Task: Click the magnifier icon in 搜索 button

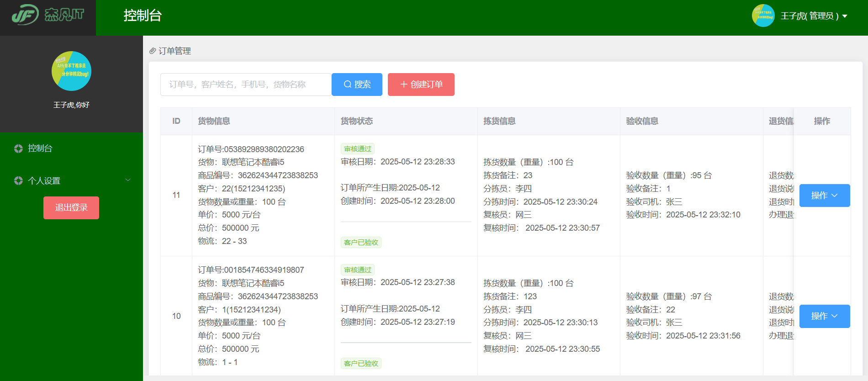Action: pos(348,85)
